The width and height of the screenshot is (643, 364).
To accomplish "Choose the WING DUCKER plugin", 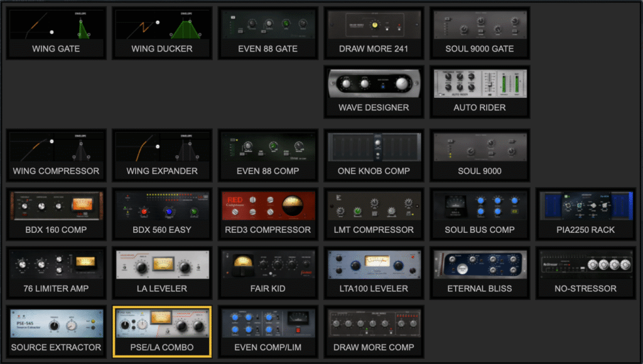I will pos(162,33).
